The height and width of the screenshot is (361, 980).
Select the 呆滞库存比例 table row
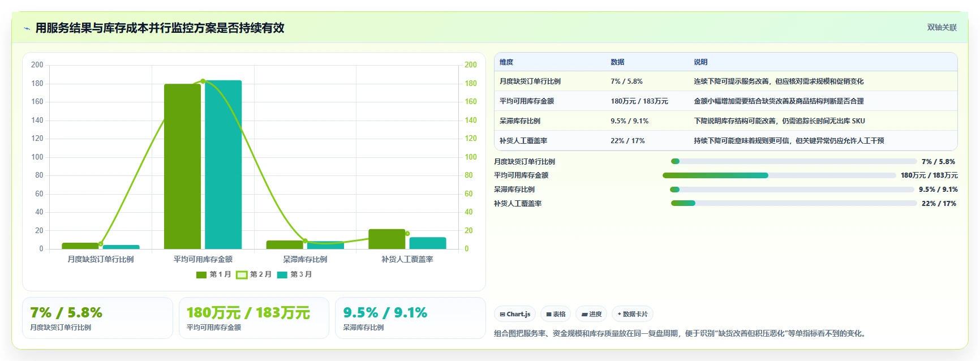pyautogui.click(x=726, y=121)
